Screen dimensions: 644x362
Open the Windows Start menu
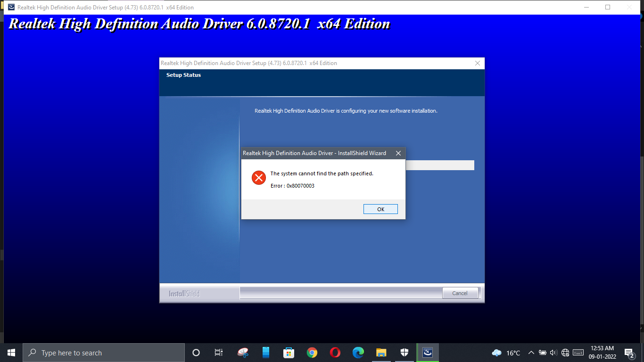point(11,353)
